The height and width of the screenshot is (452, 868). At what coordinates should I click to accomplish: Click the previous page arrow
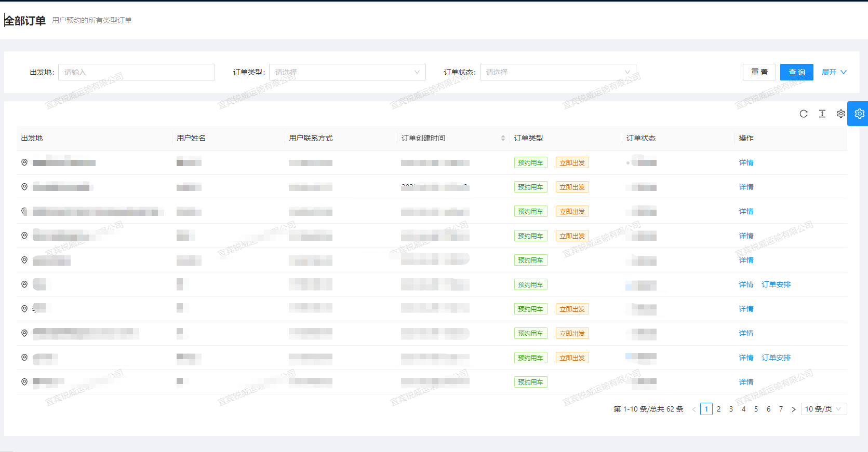(694, 409)
